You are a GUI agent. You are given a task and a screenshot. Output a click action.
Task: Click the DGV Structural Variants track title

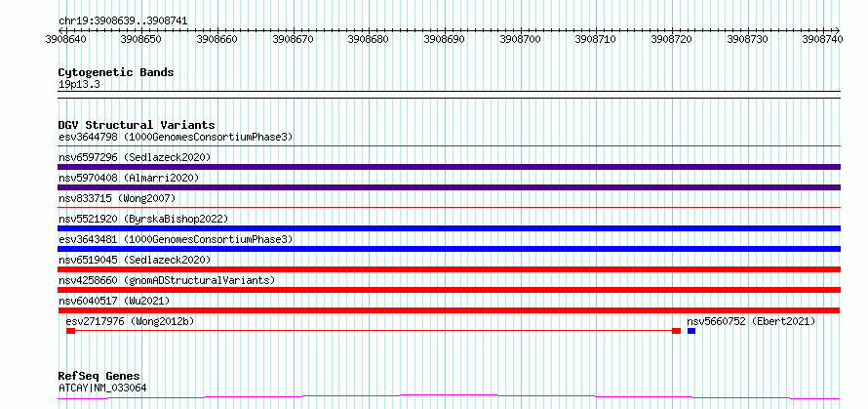(137, 125)
